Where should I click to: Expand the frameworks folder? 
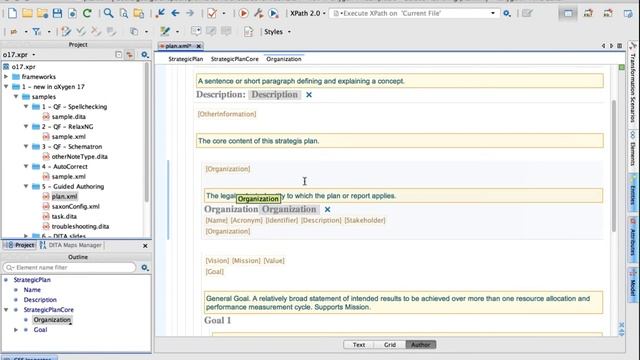click(6, 76)
